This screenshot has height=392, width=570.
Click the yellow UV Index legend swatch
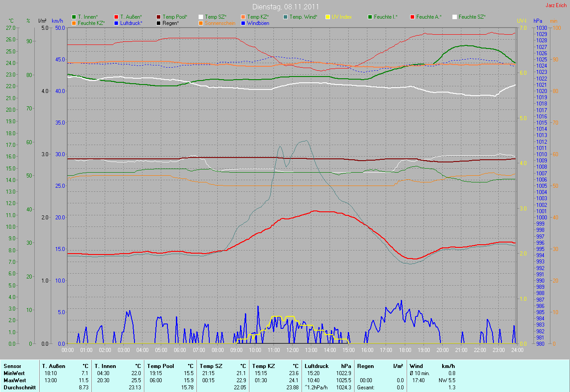(x=328, y=17)
